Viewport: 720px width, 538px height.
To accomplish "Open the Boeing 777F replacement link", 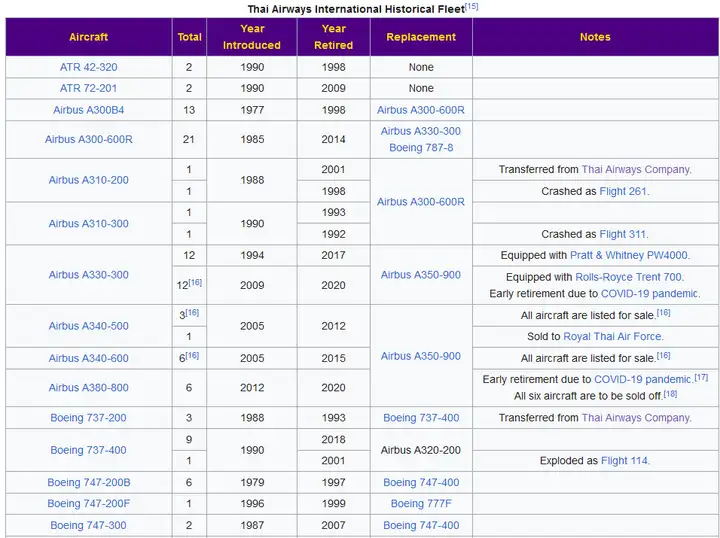I will pos(421,504).
